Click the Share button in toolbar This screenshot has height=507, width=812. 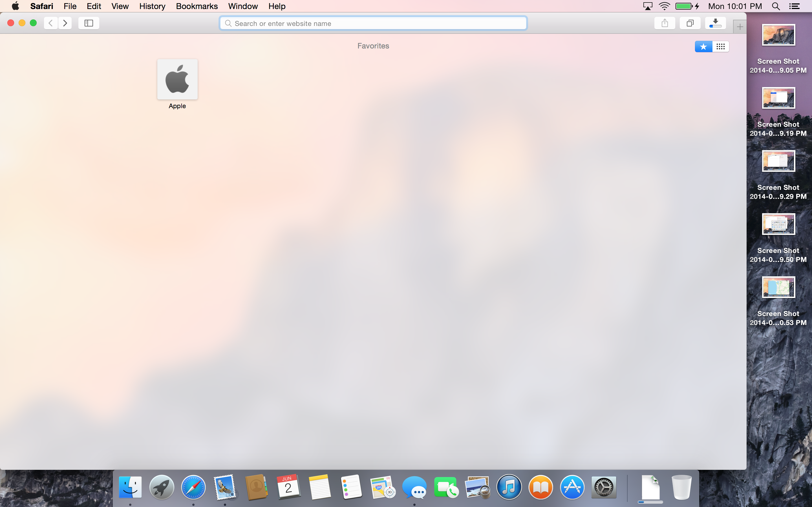coord(664,23)
